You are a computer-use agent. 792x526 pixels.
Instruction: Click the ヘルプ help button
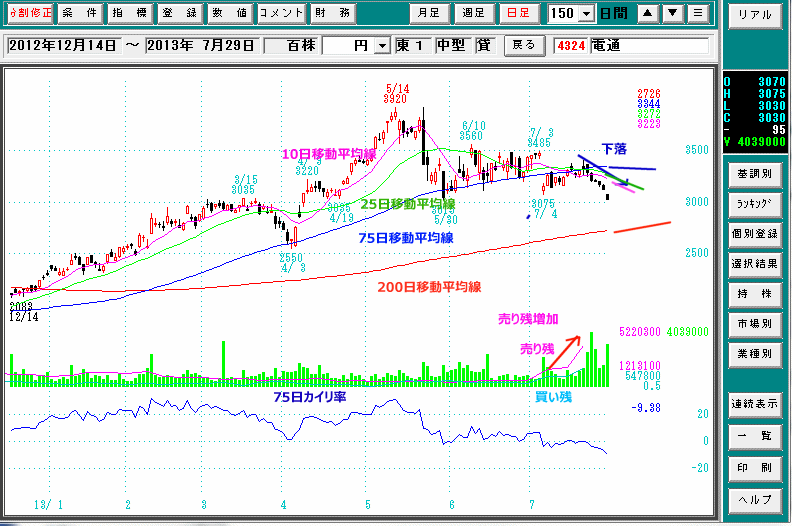(755, 500)
